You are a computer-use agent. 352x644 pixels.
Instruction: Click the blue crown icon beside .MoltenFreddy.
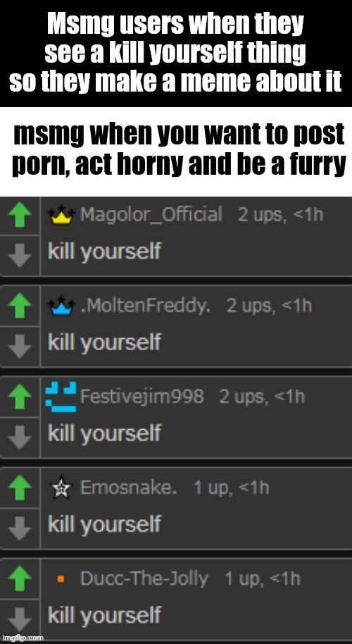(61, 307)
